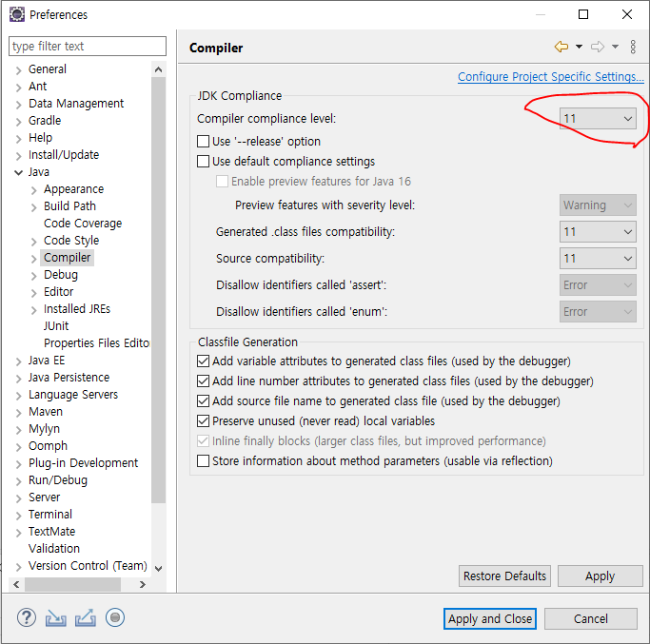Open the back history dropdown arrow
Viewport: 650px width, 644px height.
580,47
